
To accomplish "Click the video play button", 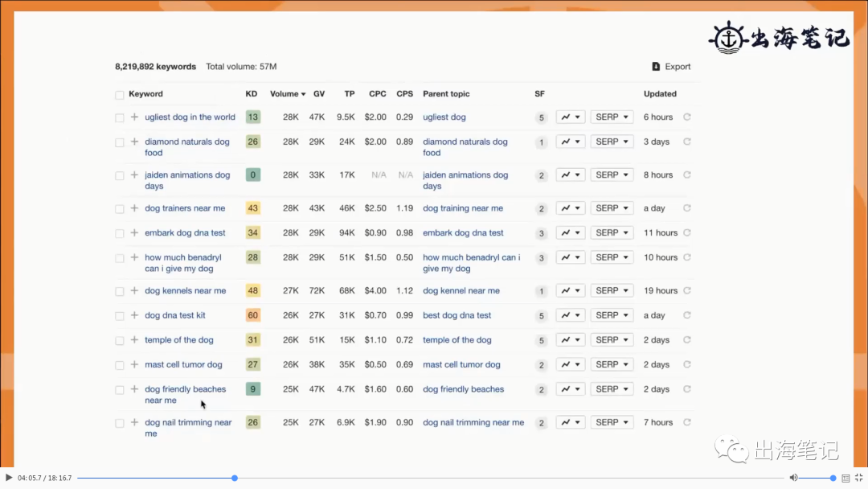I will [10, 478].
